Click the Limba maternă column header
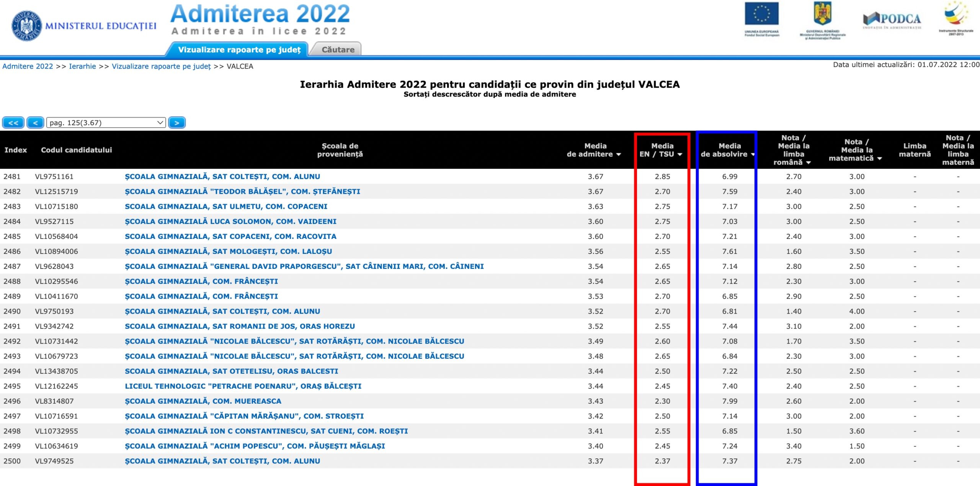 click(x=915, y=150)
